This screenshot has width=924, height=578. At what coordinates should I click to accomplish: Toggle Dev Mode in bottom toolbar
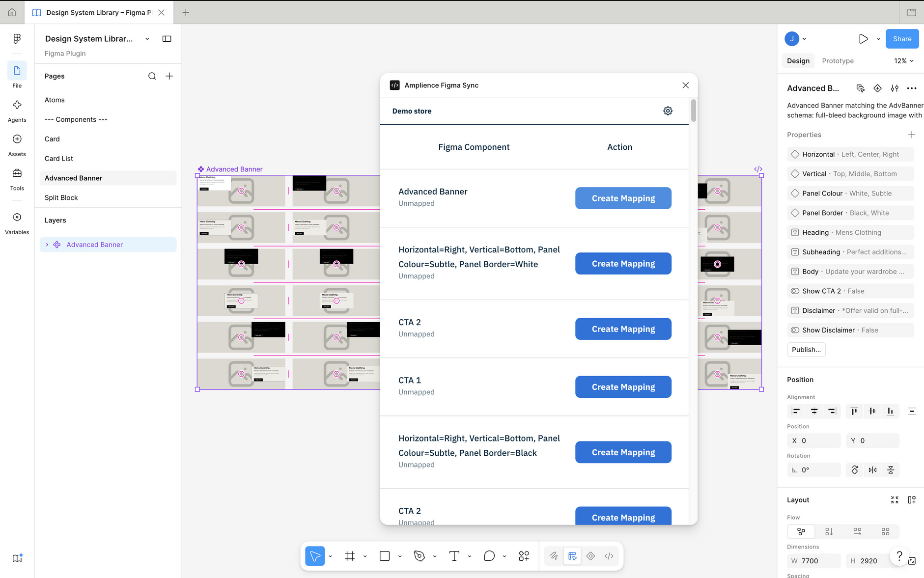[x=609, y=556]
